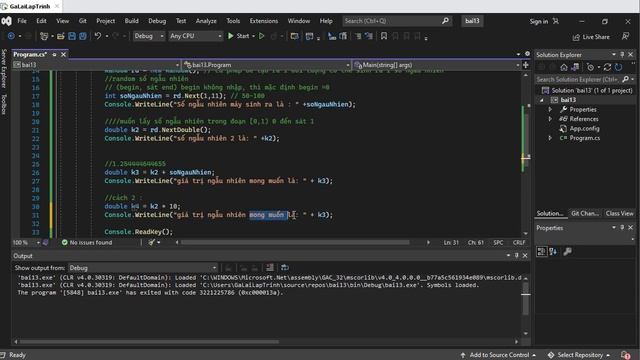Open the File menu
This screenshot has width=640, height=360.
click(22, 21)
